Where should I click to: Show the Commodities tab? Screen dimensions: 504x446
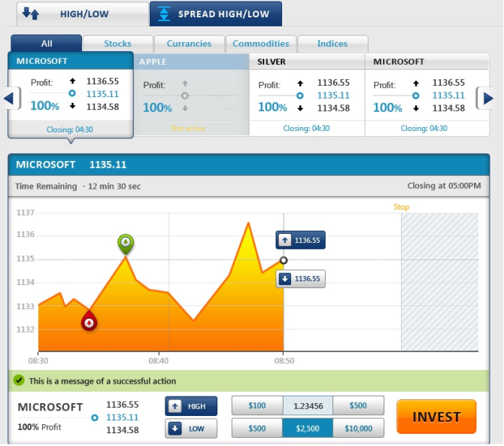261,44
